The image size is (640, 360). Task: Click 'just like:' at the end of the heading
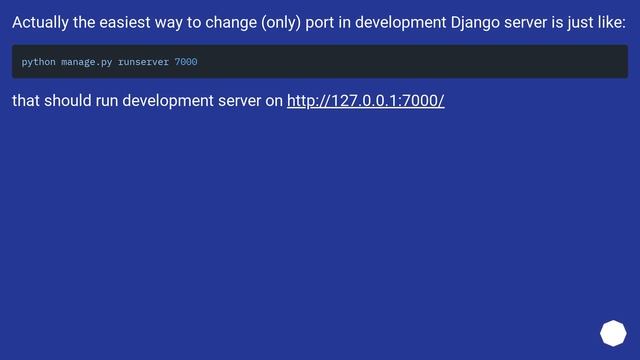pos(596,22)
